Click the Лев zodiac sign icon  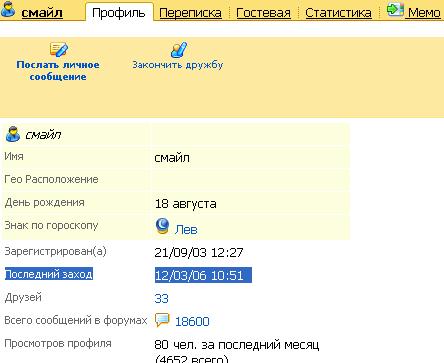pos(162,226)
